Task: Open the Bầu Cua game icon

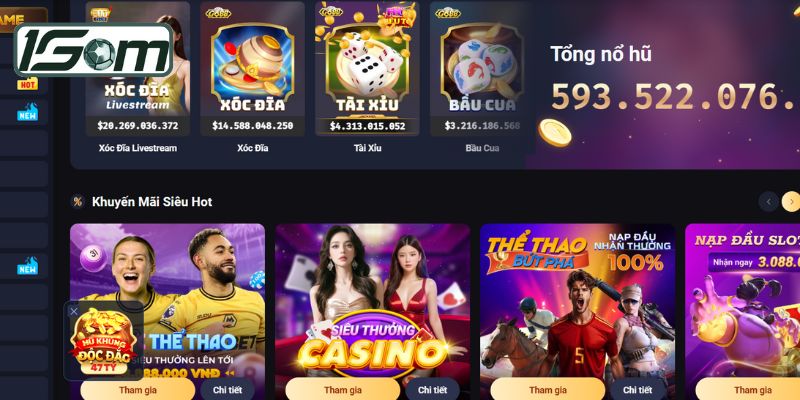Action: coord(482,69)
